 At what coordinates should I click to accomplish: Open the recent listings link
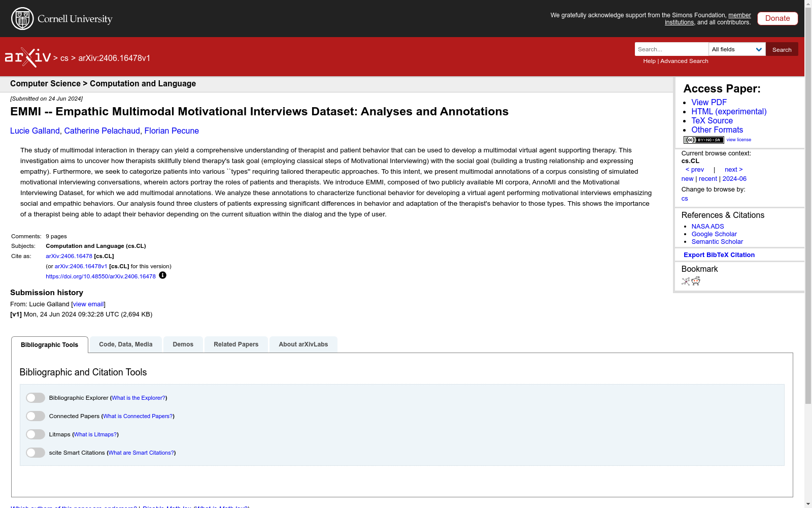click(708, 179)
